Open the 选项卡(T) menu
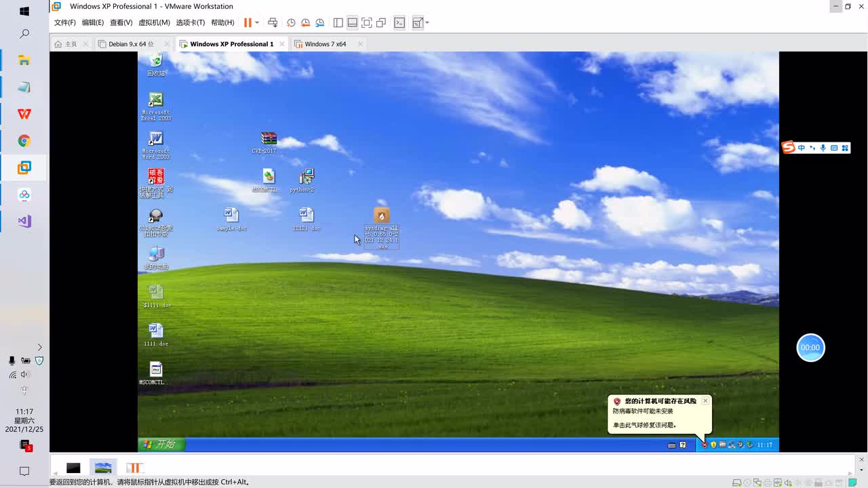The width and height of the screenshot is (868, 488). pyautogui.click(x=191, y=22)
